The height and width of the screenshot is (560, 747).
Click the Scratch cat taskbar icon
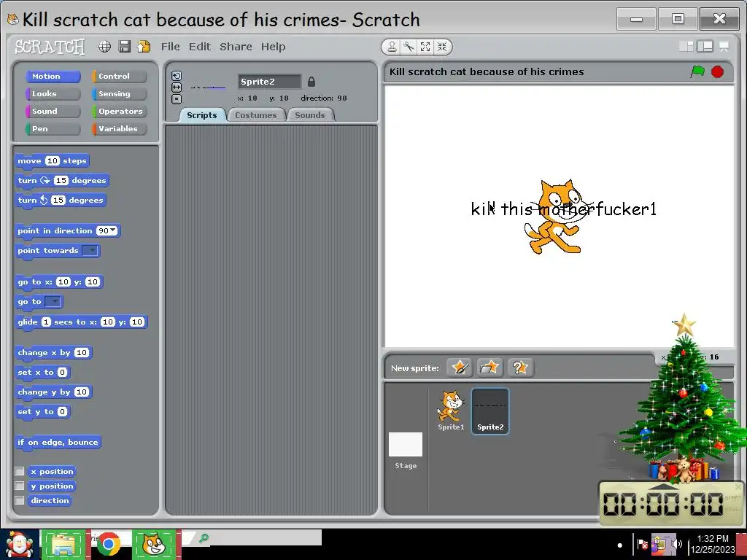point(154,545)
